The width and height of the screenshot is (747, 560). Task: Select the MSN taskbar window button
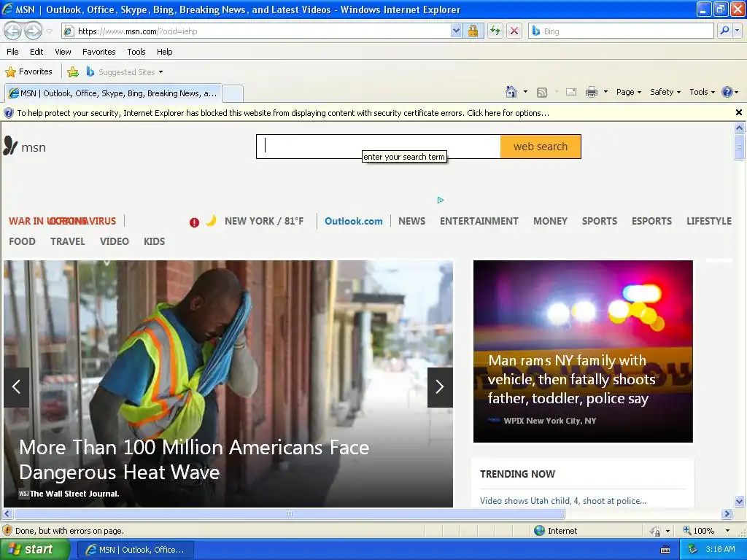136,550
